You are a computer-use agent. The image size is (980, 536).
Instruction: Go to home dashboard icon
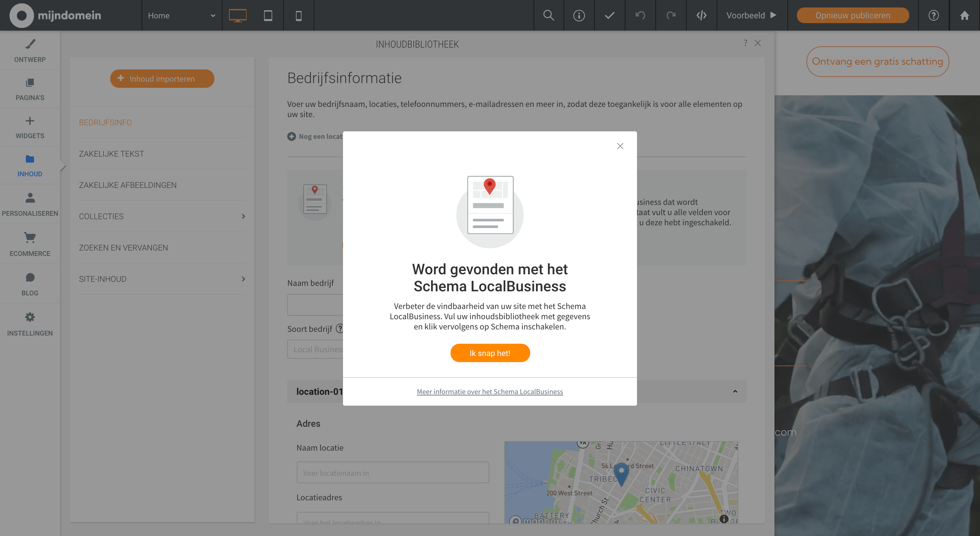tap(964, 15)
